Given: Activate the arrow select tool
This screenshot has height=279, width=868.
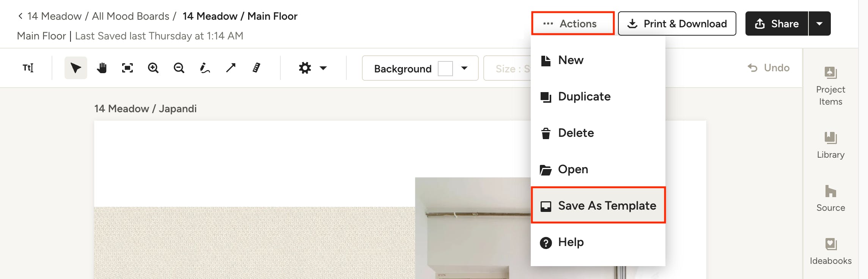Looking at the screenshot, I should [x=76, y=68].
